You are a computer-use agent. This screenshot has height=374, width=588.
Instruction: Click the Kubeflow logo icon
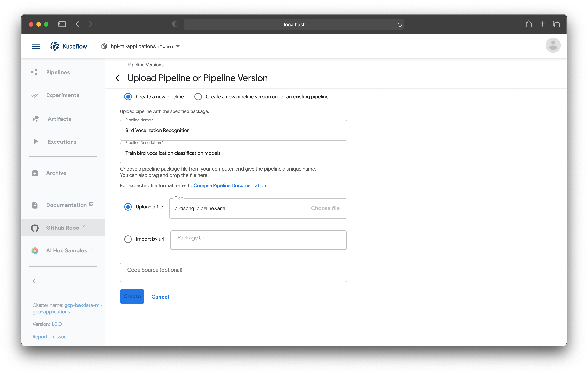55,46
